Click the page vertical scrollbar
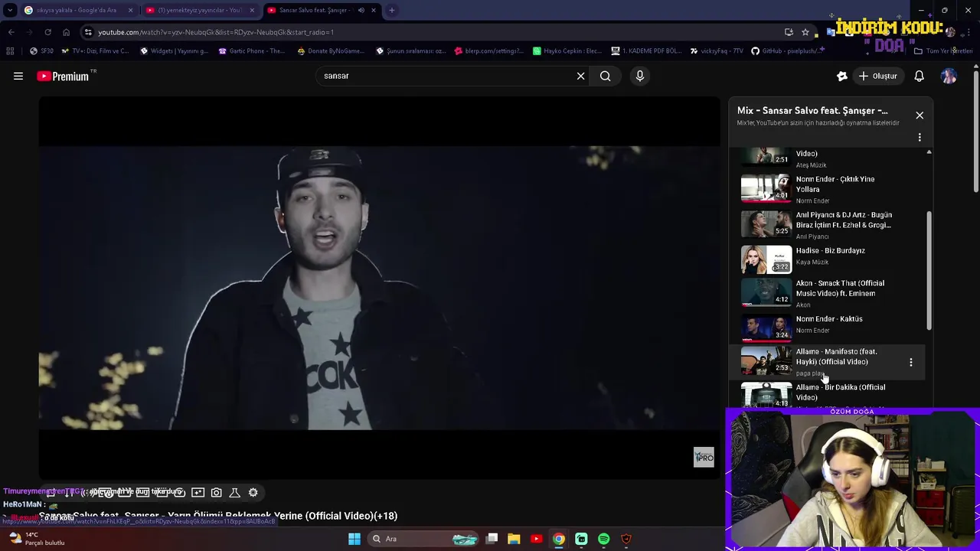 (976, 130)
